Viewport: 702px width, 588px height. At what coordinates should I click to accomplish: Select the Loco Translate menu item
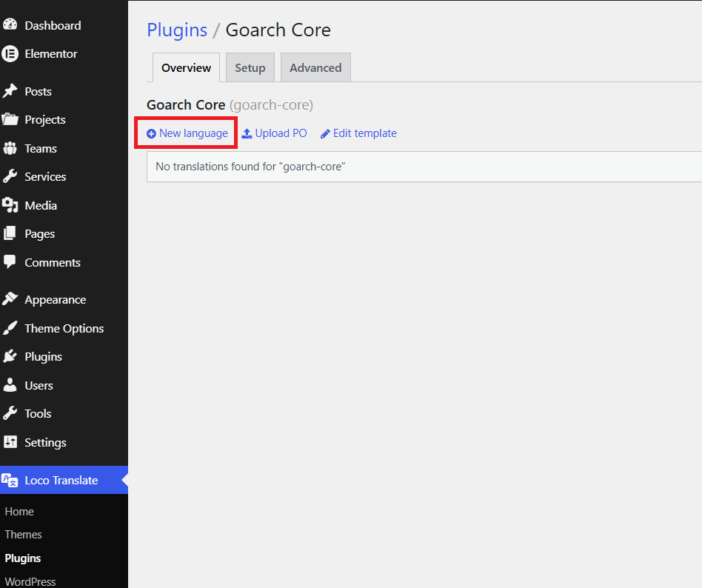[64, 480]
